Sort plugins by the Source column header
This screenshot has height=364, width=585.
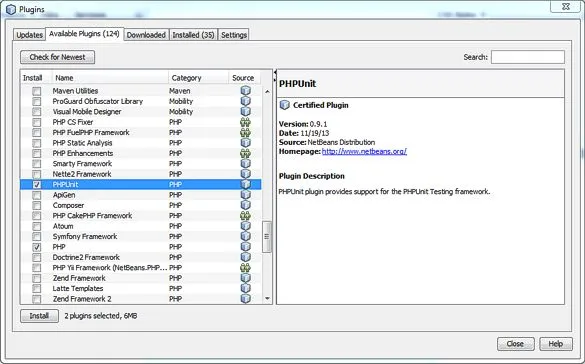click(x=244, y=78)
